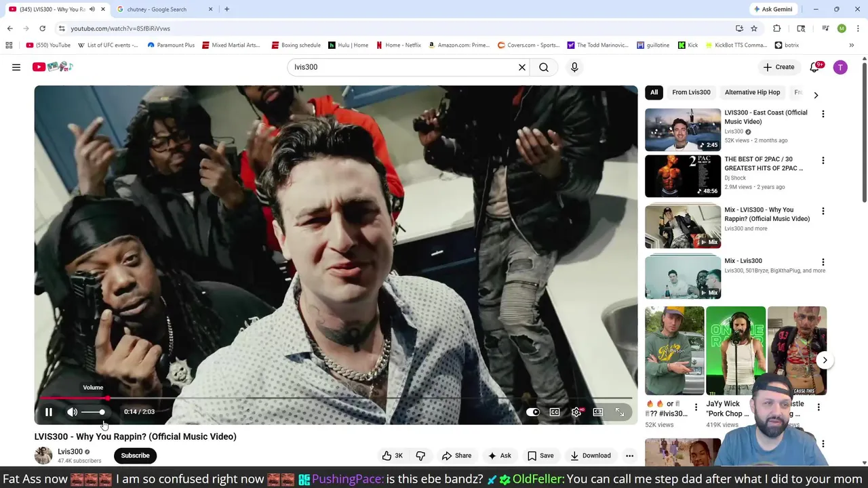
Task: Open Chrome three-dot menu
Action: pos(858,28)
